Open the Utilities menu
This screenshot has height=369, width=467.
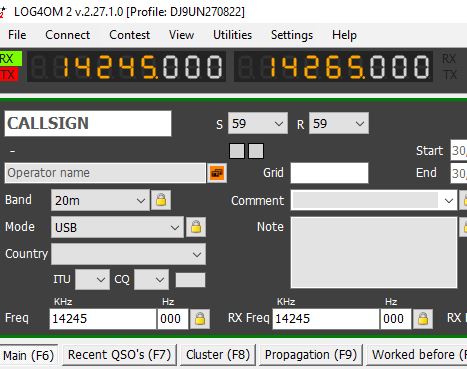[232, 35]
